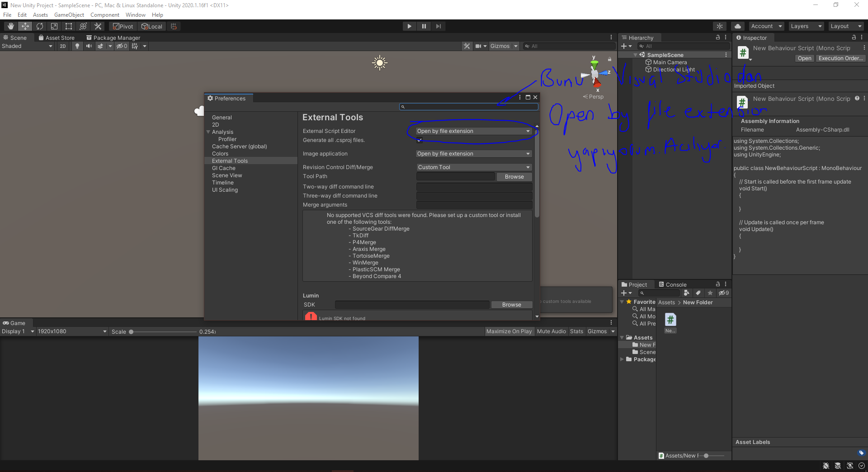The height and width of the screenshot is (472, 868).
Task: Click Maximize On Play button
Action: tap(509, 331)
